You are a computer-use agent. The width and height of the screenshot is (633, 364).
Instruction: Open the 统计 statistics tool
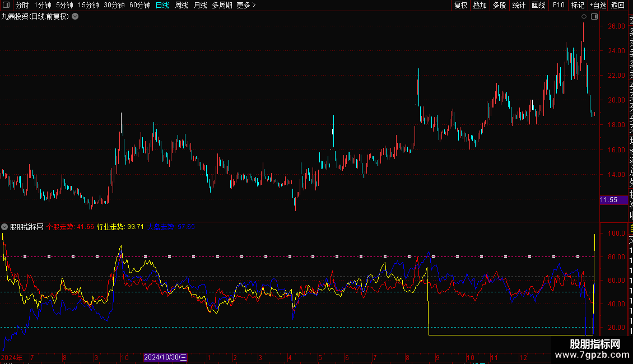point(519,5)
